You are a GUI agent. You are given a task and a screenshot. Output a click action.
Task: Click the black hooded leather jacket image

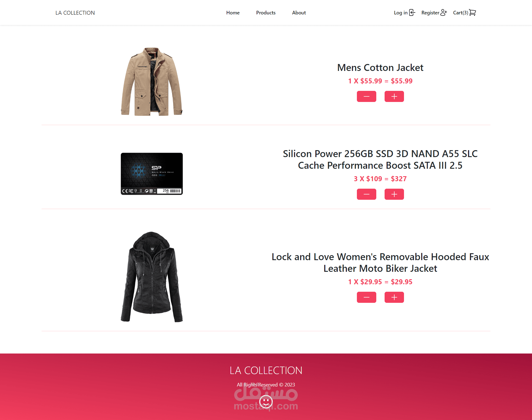click(x=152, y=277)
